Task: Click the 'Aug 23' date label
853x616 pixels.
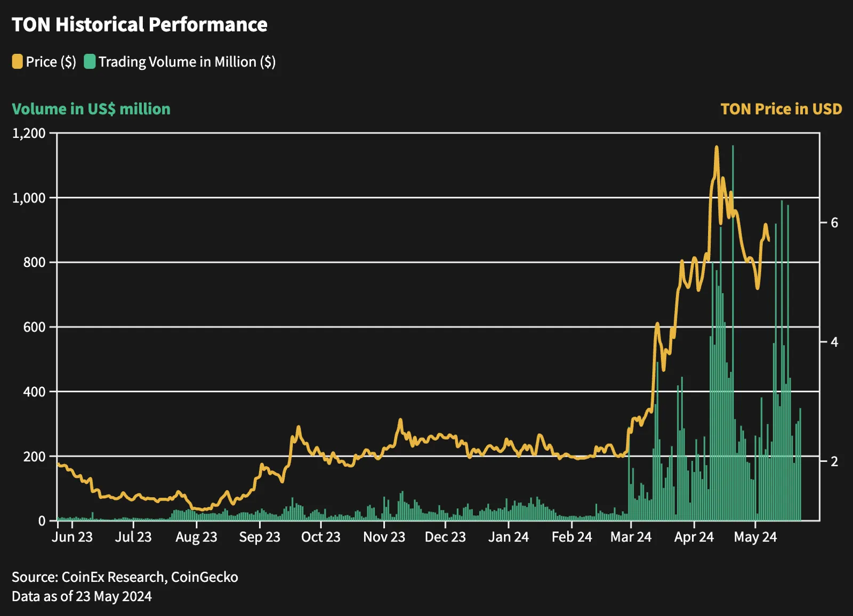Action: pyautogui.click(x=196, y=537)
